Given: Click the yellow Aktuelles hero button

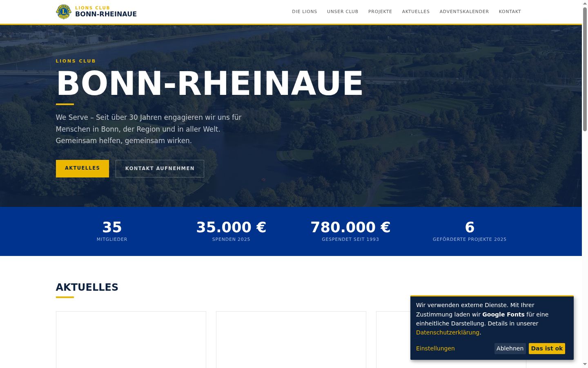Looking at the screenshot, I should tap(82, 168).
